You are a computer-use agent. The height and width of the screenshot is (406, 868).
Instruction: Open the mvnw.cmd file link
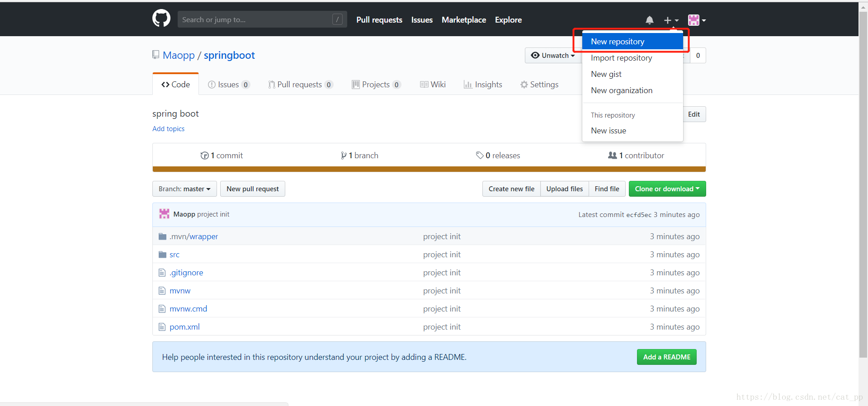189,309
